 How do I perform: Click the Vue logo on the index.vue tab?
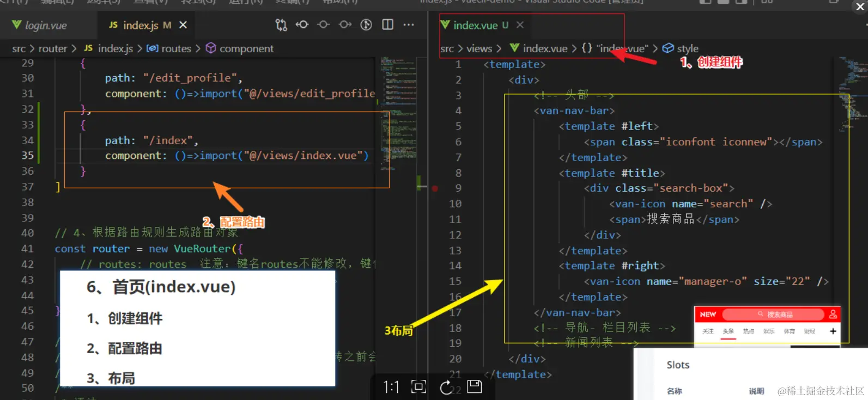coord(445,25)
